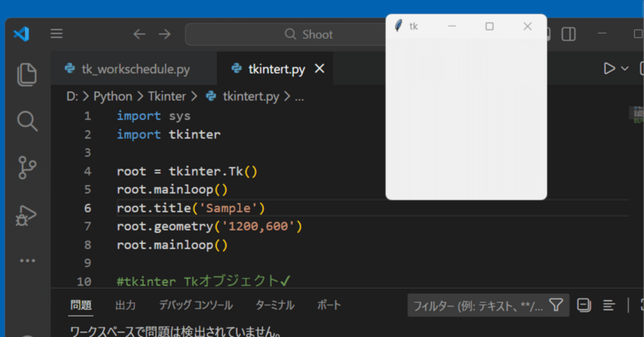Open the Tkinter breadcrumb dropdown

tap(167, 96)
